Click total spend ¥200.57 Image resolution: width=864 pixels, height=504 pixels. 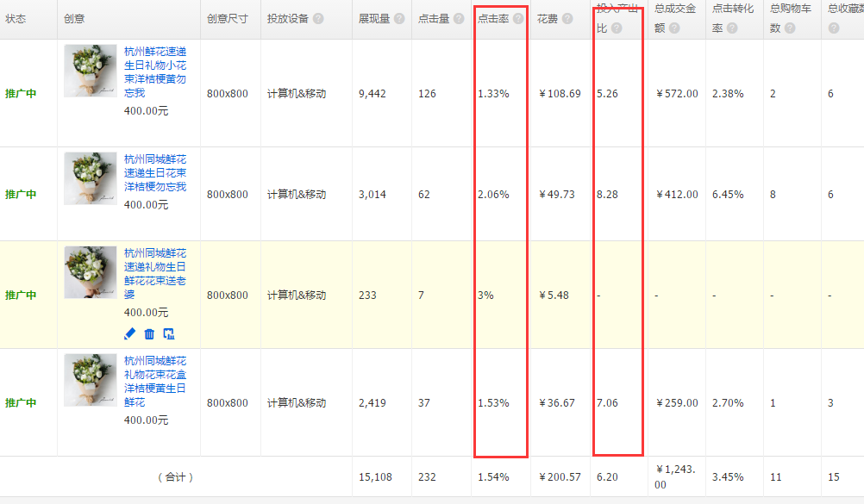pyautogui.click(x=560, y=477)
